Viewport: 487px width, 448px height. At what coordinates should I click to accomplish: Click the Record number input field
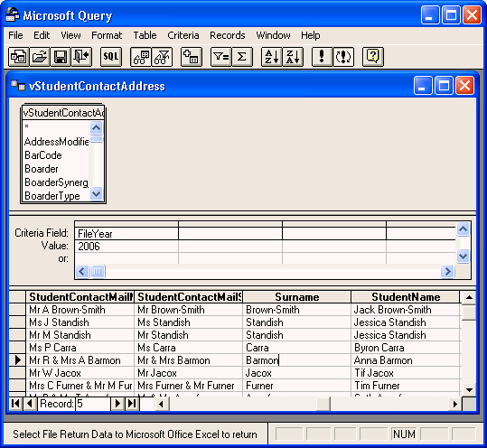[x=93, y=404]
